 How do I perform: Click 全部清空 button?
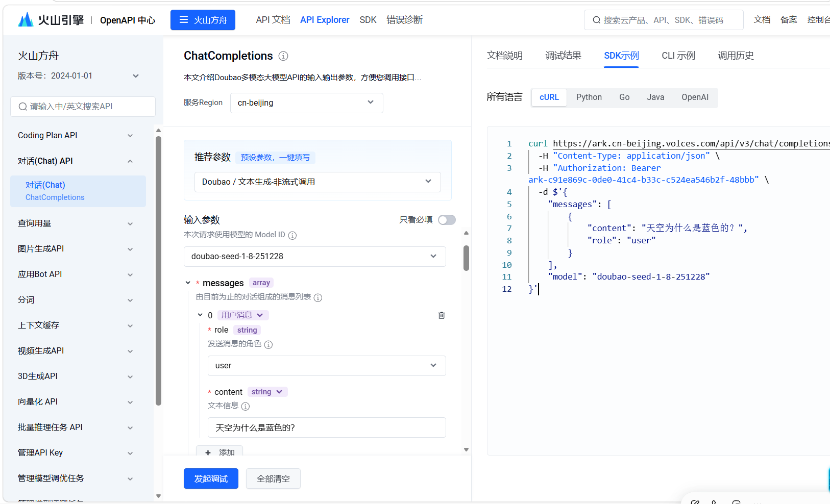click(273, 478)
